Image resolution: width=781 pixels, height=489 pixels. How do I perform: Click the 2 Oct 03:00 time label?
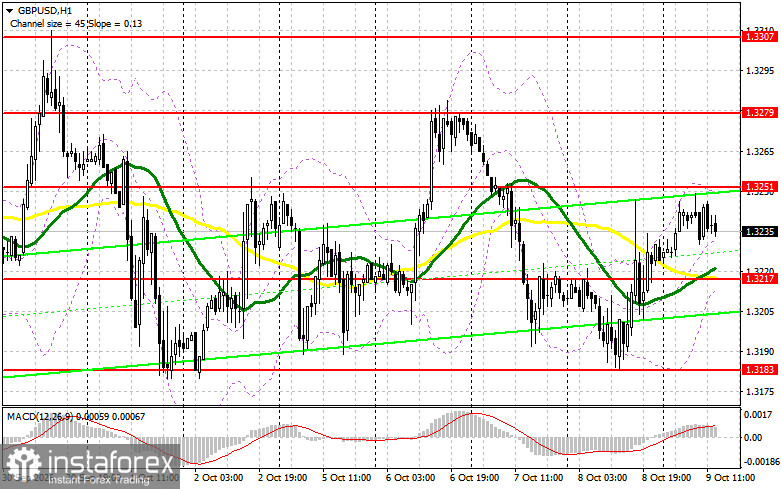[218, 478]
